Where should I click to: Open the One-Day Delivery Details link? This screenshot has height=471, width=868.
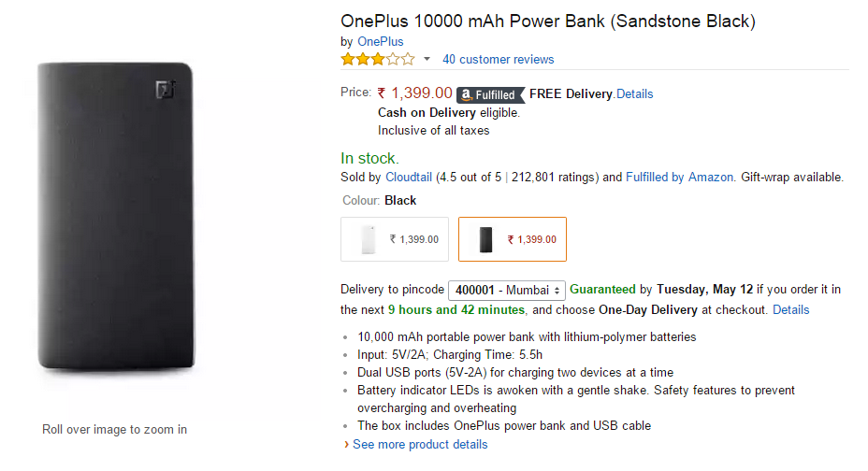point(790,309)
